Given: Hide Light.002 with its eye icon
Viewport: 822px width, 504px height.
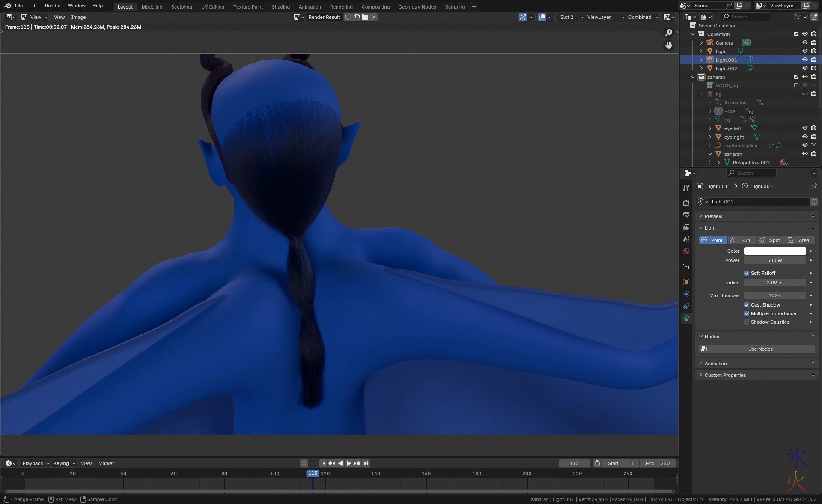Looking at the screenshot, I should click(805, 69).
